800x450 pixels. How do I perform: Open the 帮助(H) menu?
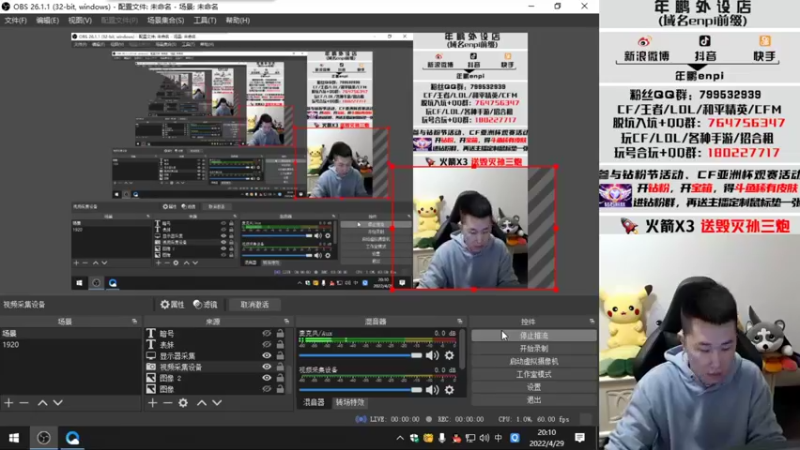pos(238,20)
